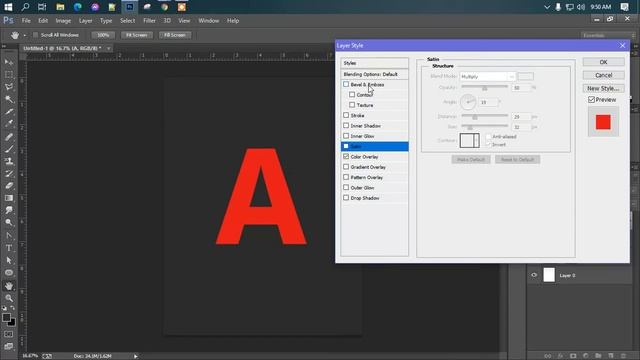Select the Hand tool in toolbox
This screenshot has height=360, width=640.
[9, 286]
